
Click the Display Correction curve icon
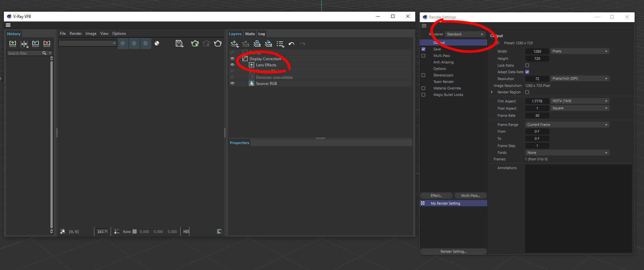[245, 59]
